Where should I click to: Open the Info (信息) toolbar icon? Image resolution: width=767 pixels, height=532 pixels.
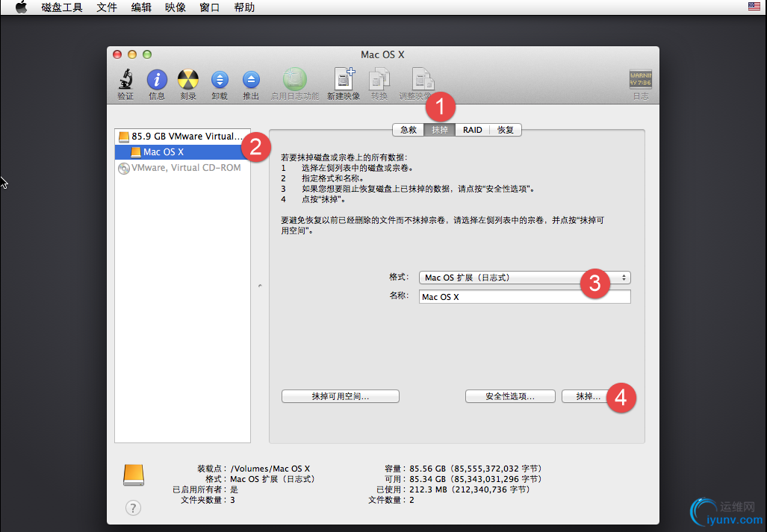[x=157, y=80]
